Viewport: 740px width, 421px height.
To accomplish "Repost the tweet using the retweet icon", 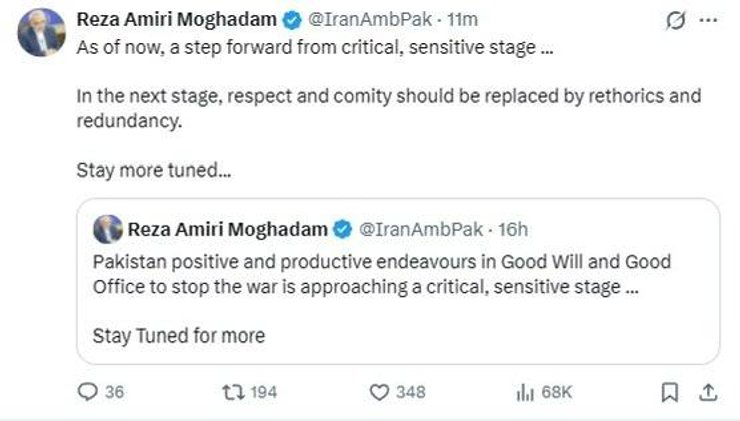I will point(231,393).
